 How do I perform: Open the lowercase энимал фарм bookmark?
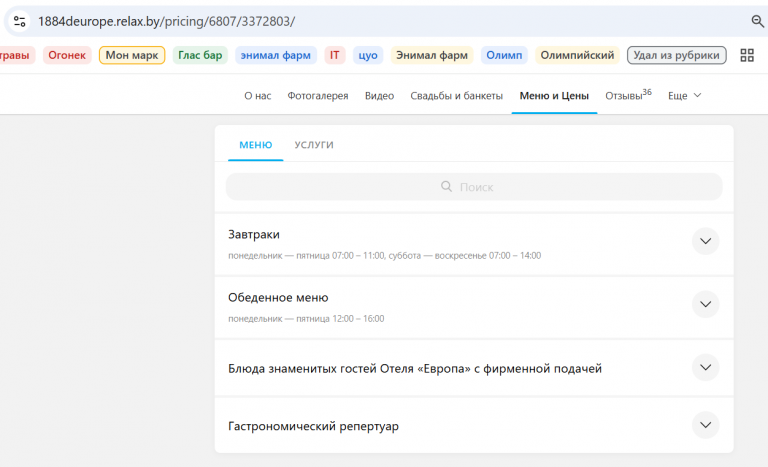click(276, 55)
